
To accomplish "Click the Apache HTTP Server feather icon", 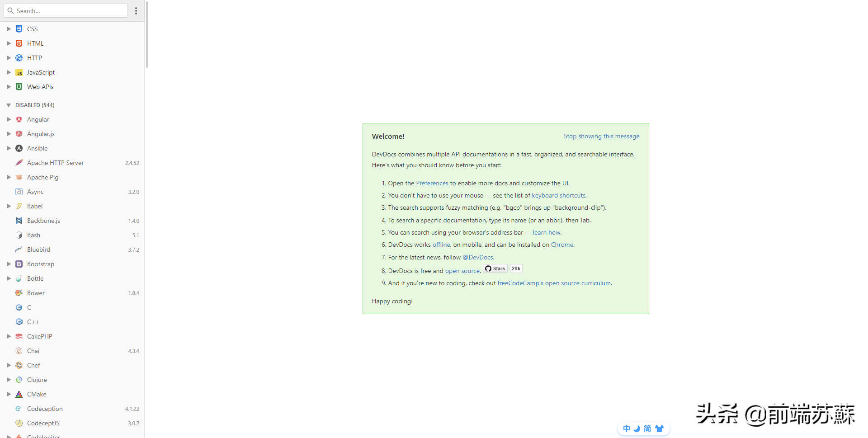I will pos(19,163).
